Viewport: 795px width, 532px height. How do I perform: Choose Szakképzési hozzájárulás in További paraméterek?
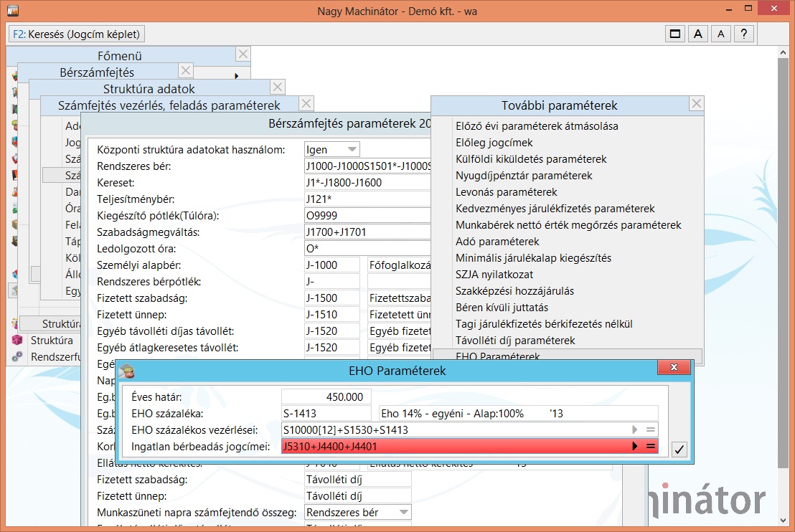coord(514,291)
